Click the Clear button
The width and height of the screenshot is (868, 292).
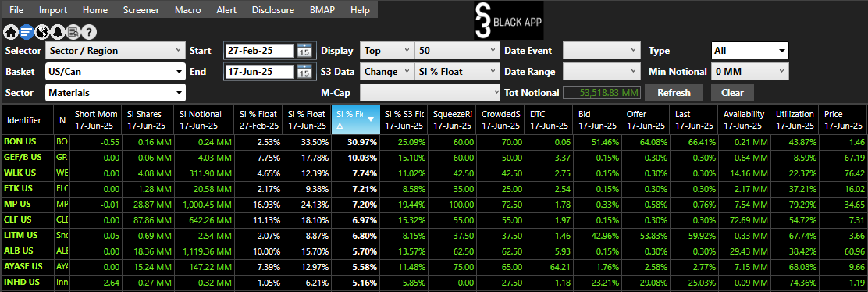[x=732, y=93]
